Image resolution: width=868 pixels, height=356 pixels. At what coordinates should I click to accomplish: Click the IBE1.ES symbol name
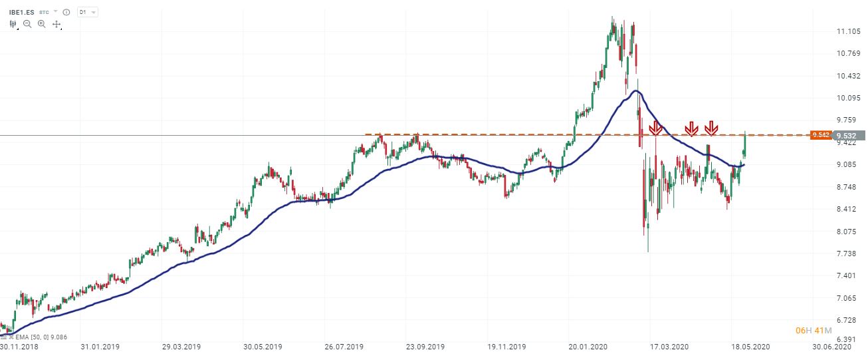22,12
